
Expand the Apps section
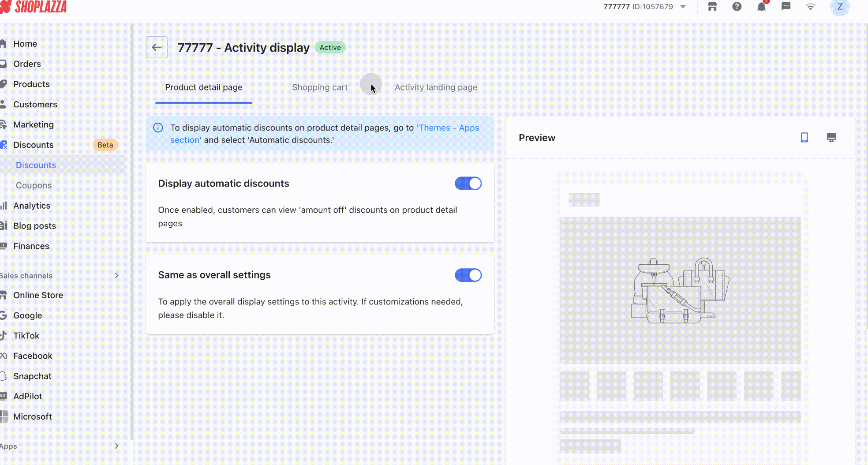coord(116,446)
